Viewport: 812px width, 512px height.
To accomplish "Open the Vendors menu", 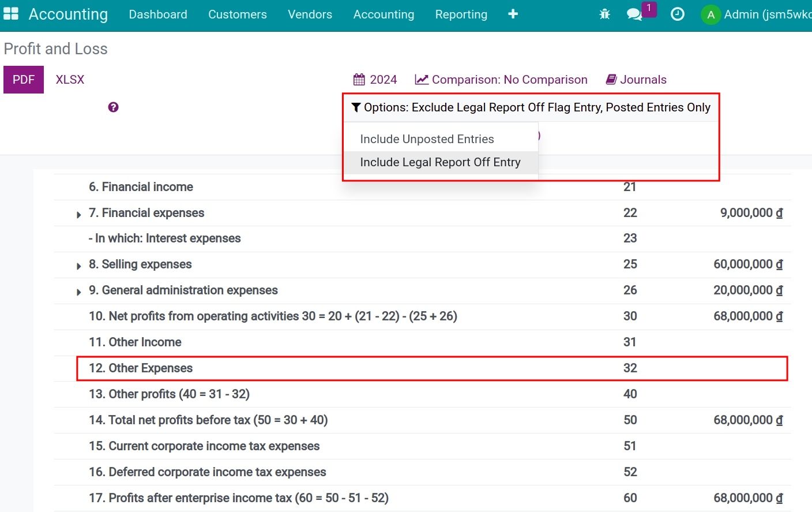I will pyautogui.click(x=310, y=14).
